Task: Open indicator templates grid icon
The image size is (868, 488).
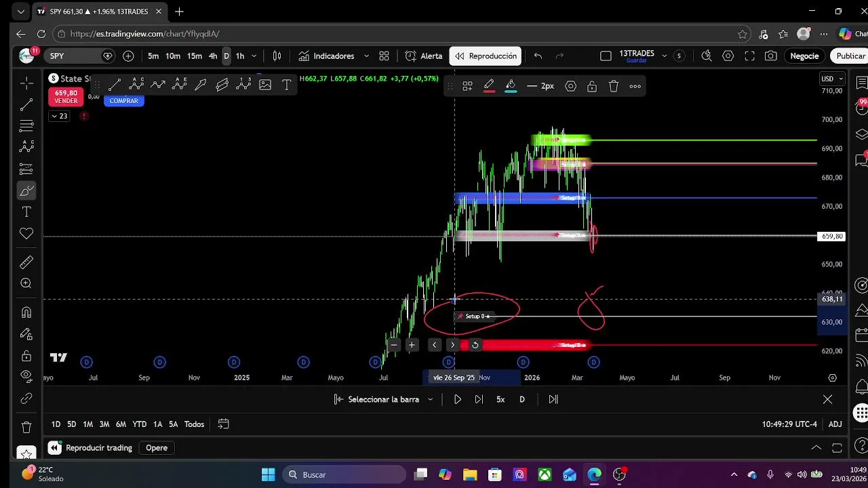Action: pos(384,56)
